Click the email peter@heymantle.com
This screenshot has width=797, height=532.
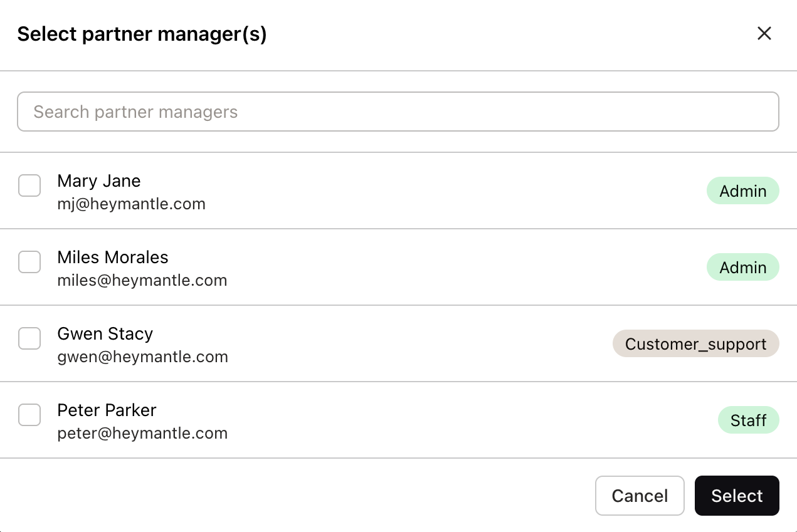point(142,433)
